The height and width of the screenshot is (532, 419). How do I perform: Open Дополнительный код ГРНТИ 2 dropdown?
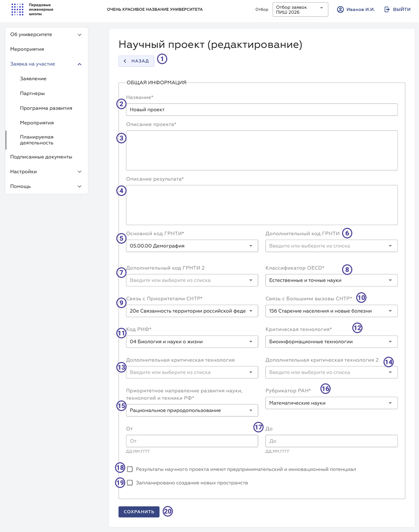(192, 280)
